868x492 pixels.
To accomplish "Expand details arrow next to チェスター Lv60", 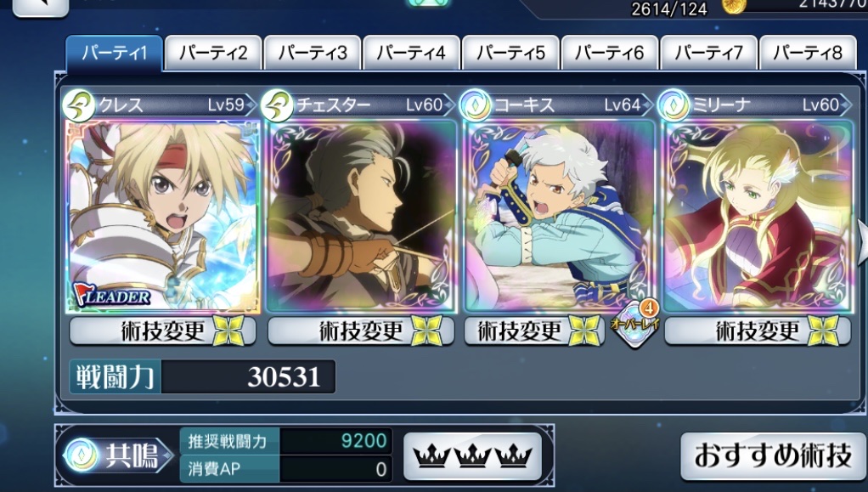I will (x=449, y=105).
